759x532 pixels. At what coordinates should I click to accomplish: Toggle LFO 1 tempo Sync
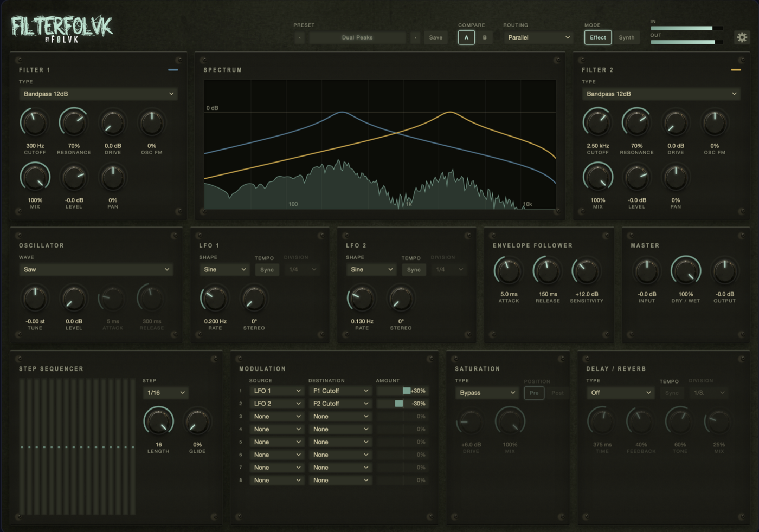click(x=267, y=269)
